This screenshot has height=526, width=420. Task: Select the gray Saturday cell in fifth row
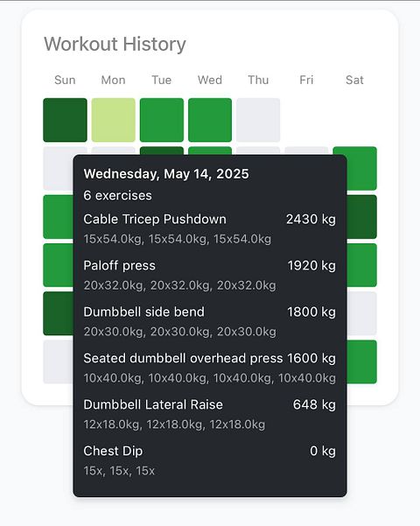(x=362, y=313)
